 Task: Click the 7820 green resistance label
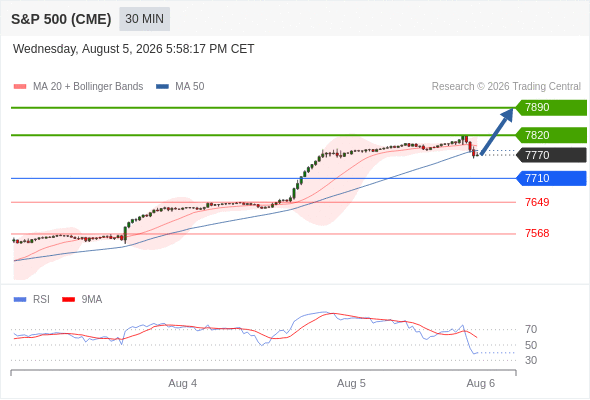(551, 135)
